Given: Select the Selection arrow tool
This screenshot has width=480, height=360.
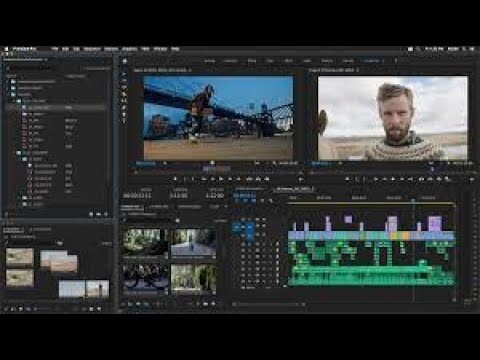Looking at the screenshot, I should 124,74.
